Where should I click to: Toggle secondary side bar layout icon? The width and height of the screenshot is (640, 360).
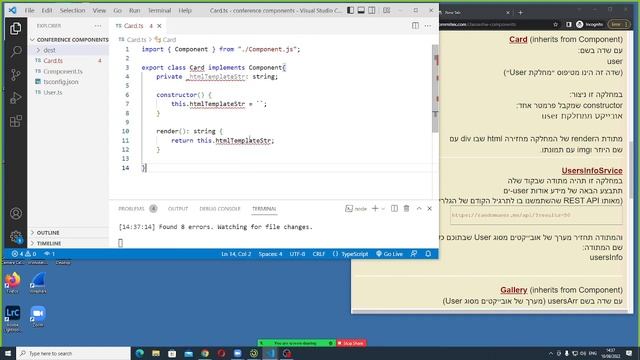(372, 11)
